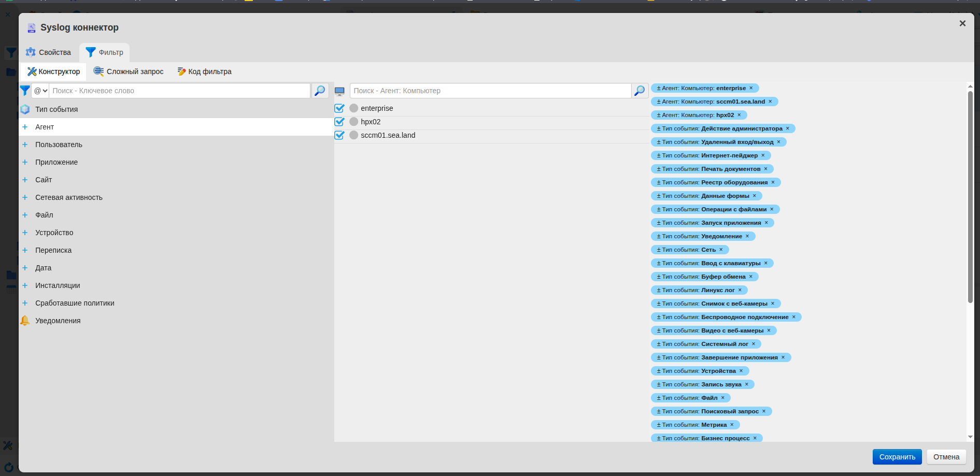Expand the Файл category
This screenshot has height=476, width=980.
coord(25,215)
